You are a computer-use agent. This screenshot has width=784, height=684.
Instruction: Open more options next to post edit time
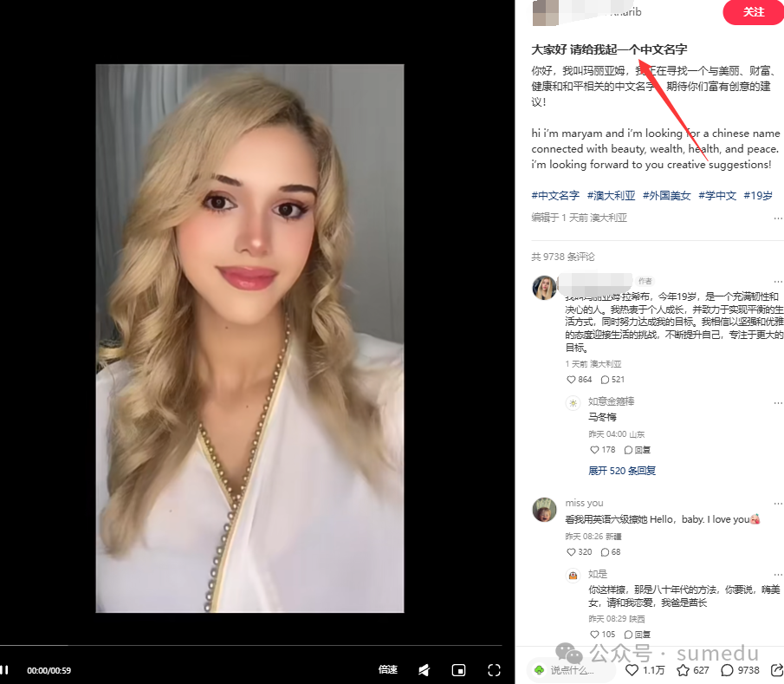coord(778,218)
